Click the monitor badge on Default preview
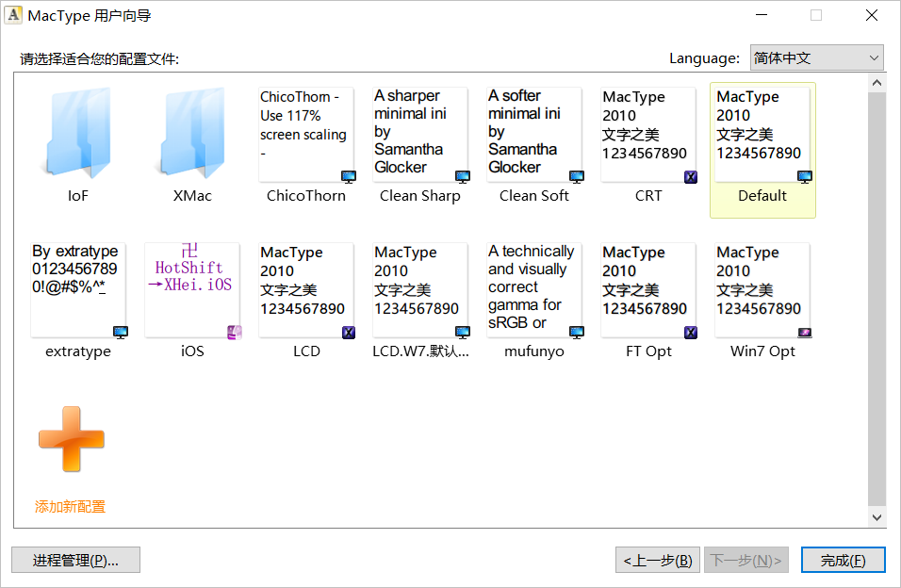The width and height of the screenshot is (901, 588). tap(805, 176)
